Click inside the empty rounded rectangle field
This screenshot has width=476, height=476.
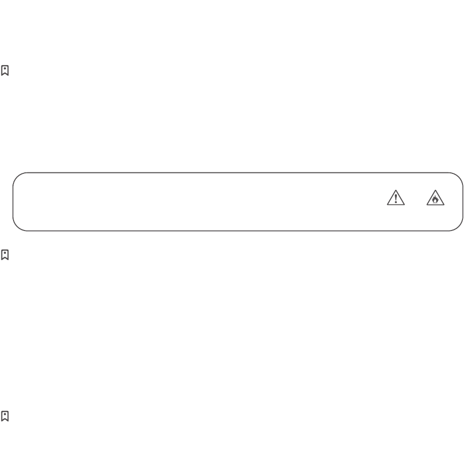pyautogui.click(x=237, y=201)
